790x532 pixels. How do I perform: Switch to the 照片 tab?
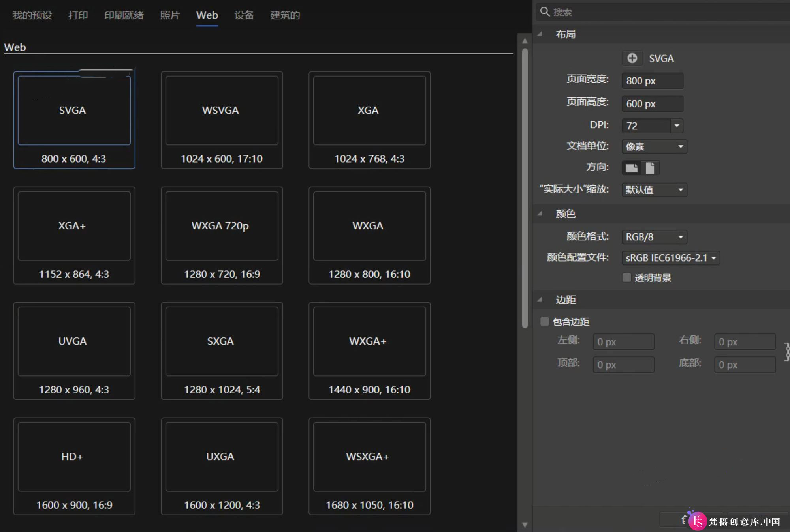(x=170, y=15)
